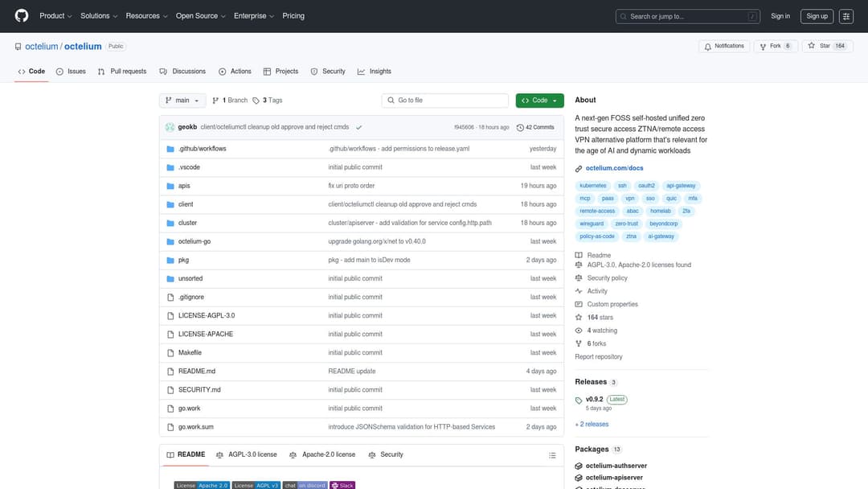868x489 pixels.
Task: Click the search magnifier icon in header
Action: (624, 17)
